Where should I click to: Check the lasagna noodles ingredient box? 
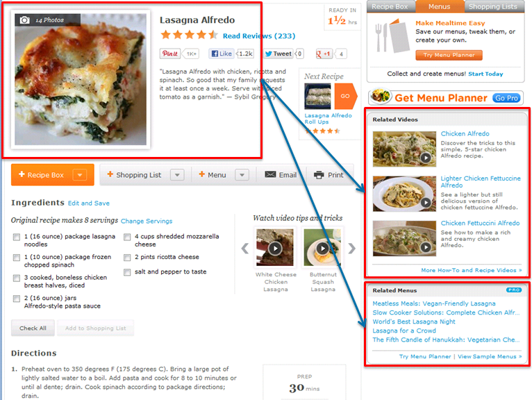(16, 237)
